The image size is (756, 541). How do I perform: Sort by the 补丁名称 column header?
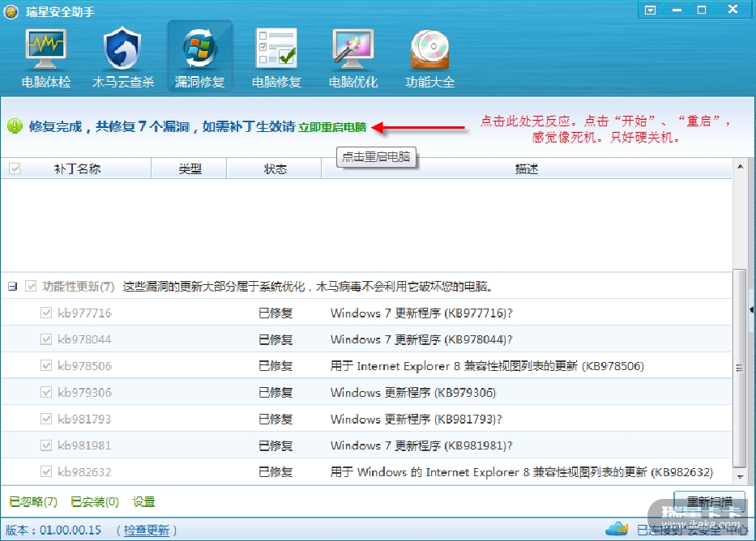coord(77,168)
